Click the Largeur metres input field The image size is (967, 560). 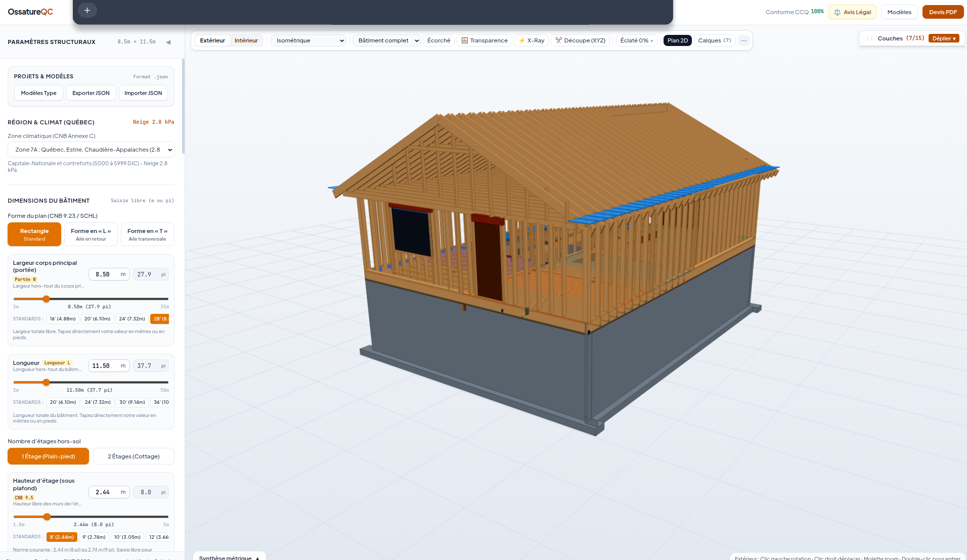[109, 274]
